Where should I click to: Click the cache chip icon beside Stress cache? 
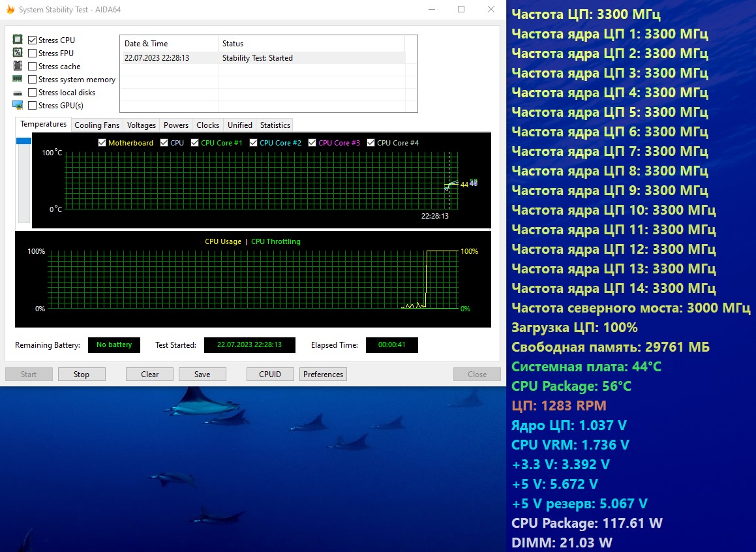coord(18,65)
